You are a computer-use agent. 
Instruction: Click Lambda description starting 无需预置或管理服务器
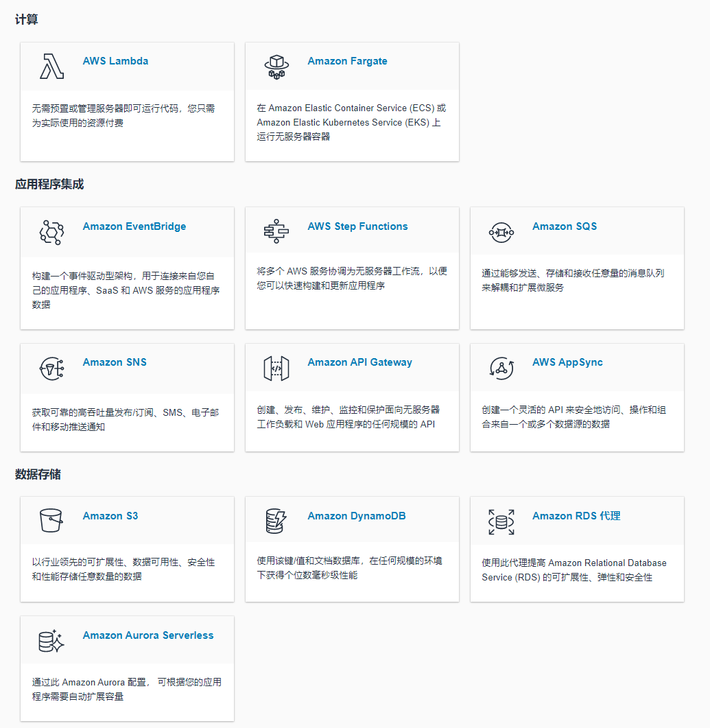123,115
